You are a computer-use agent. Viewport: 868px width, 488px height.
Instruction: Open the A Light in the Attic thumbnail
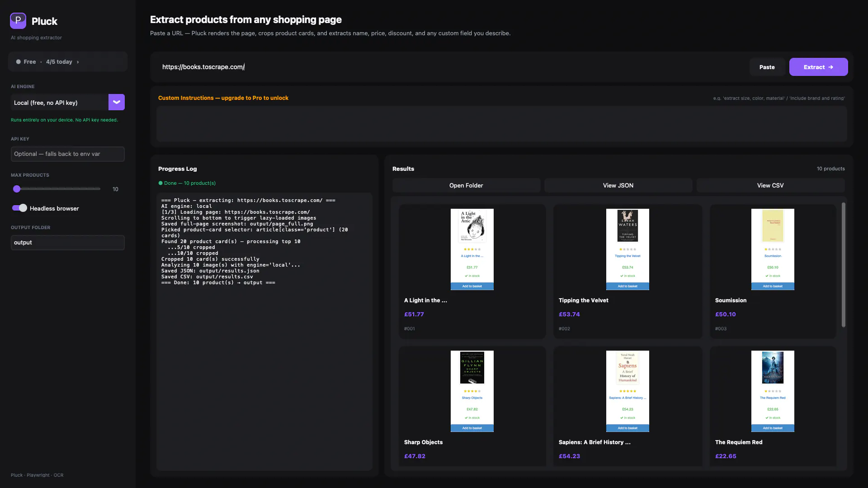[472, 249]
